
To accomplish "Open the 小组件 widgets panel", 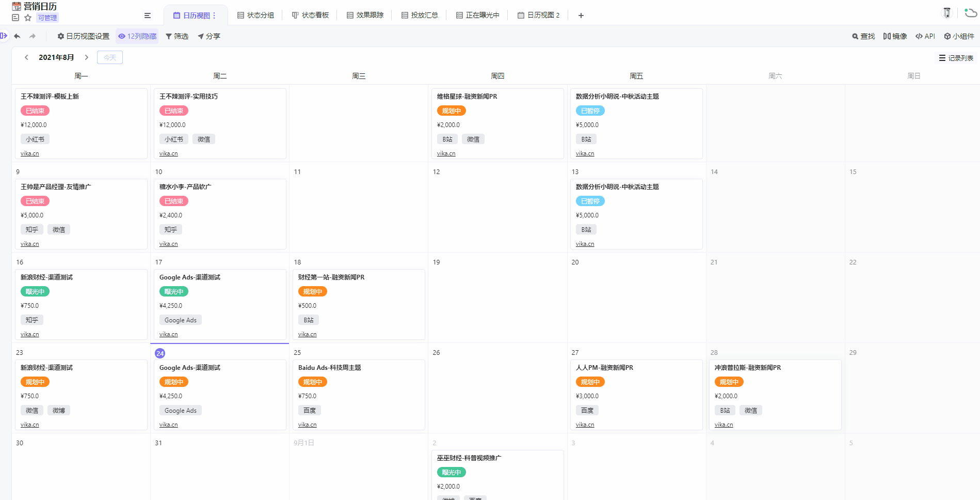I will click(x=959, y=36).
